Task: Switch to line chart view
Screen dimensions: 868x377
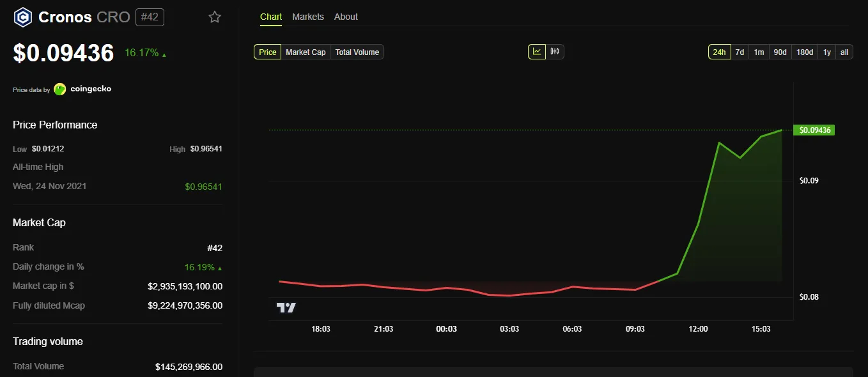Action: click(537, 52)
